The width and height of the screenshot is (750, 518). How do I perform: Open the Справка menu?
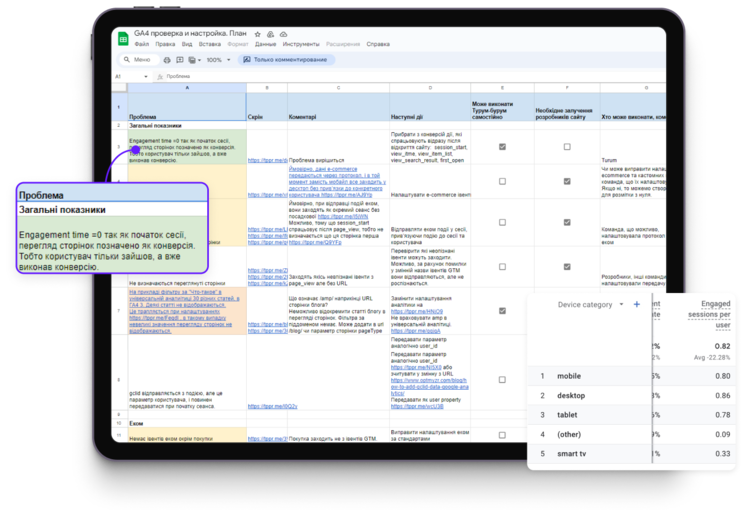(x=378, y=44)
